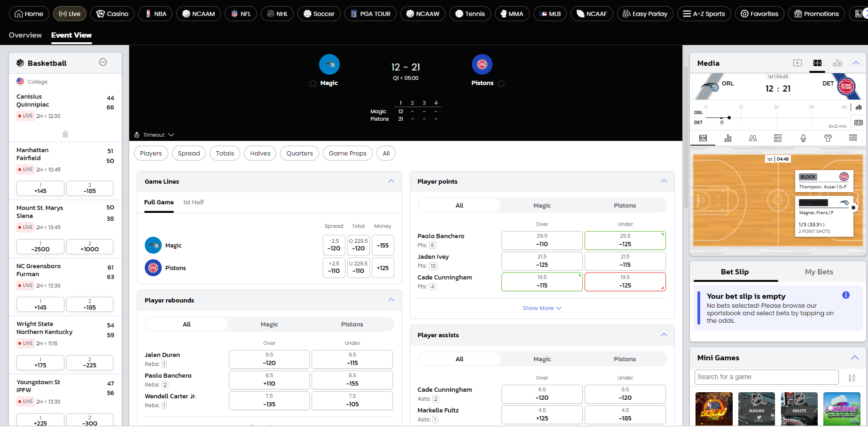Bet Manhattan at +145

click(40, 188)
